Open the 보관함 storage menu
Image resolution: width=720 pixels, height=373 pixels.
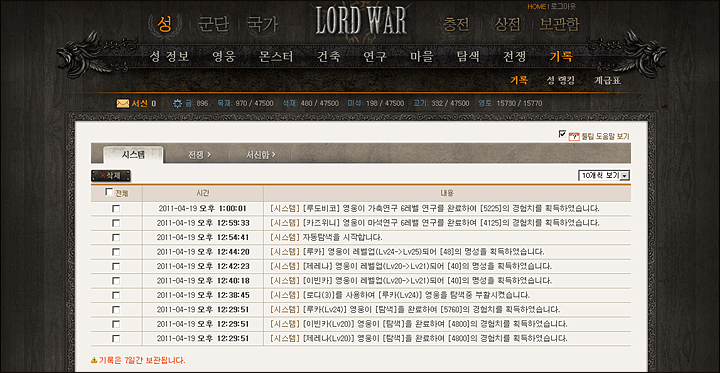(559, 24)
